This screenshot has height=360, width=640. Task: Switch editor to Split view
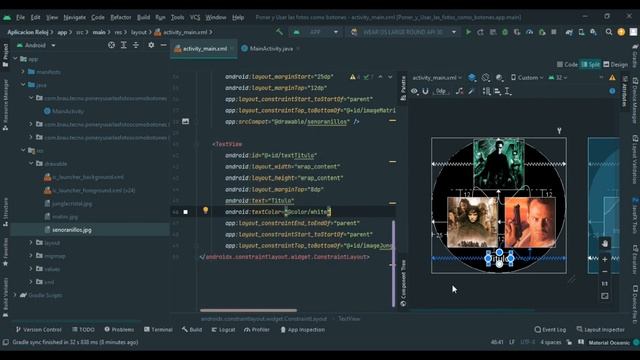click(x=591, y=64)
